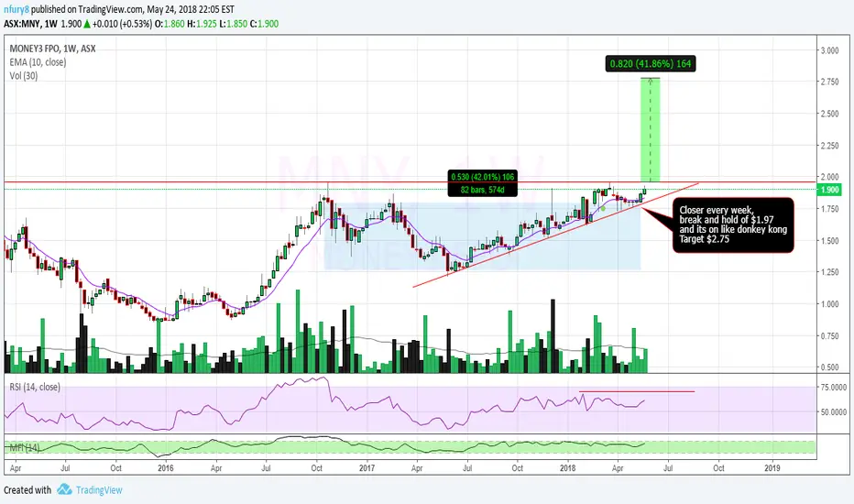Click the 2016 time axis label
Viewport: 854px width, 504px height.
165,467
